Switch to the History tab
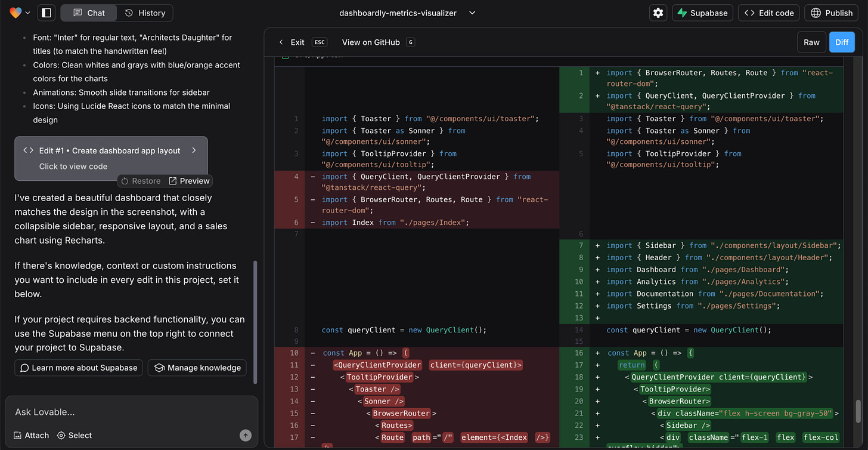868x450 pixels. pyautogui.click(x=145, y=13)
